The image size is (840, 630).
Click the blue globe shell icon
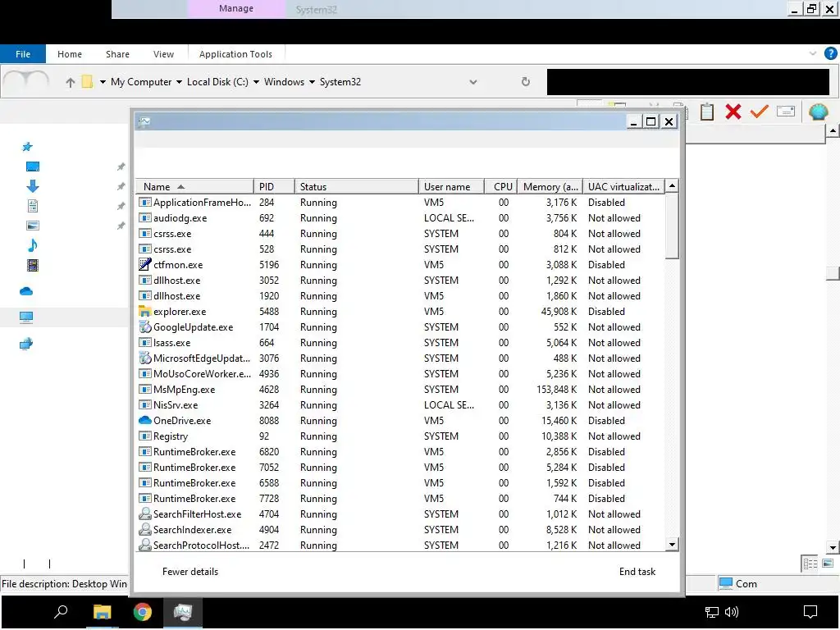(818, 112)
